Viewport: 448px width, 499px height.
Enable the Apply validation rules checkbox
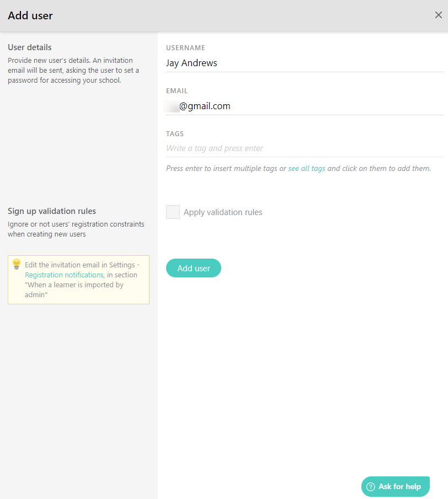tap(173, 212)
